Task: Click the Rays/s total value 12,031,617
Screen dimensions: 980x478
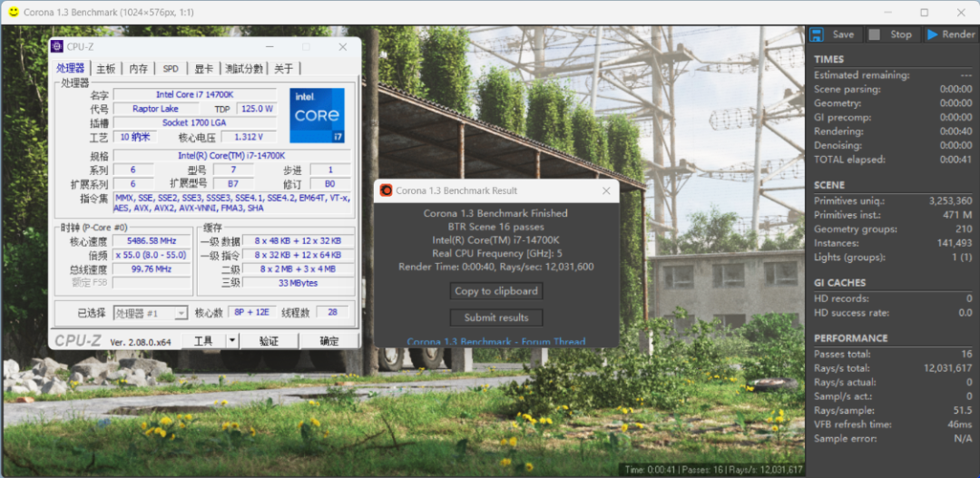Action: point(948,368)
